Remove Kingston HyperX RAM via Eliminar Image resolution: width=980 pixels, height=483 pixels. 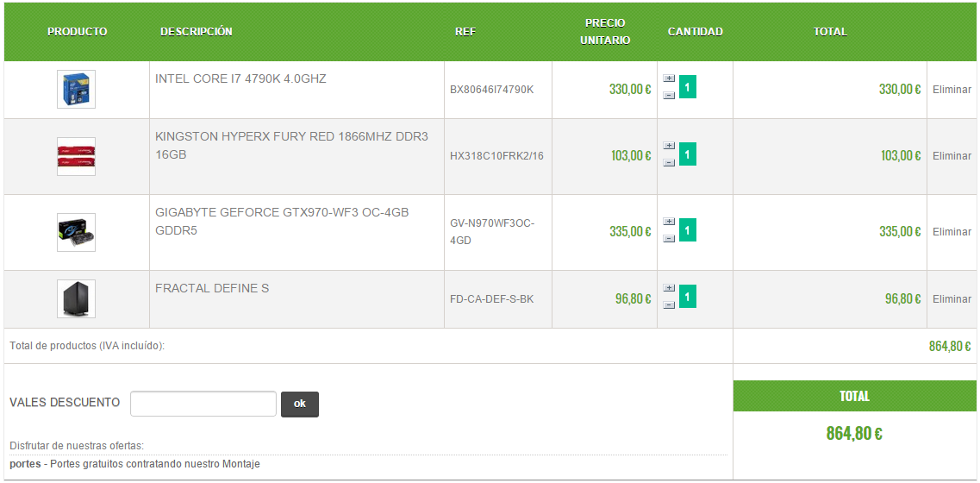952,156
